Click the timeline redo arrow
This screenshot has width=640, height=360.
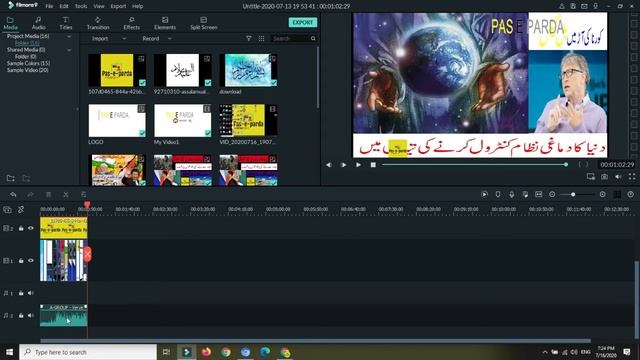tap(31, 195)
